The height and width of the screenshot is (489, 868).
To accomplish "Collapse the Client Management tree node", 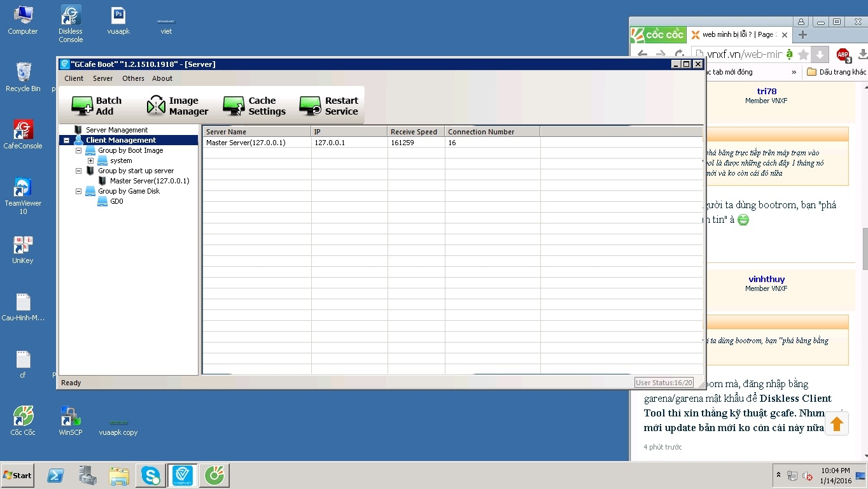I will [x=66, y=140].
